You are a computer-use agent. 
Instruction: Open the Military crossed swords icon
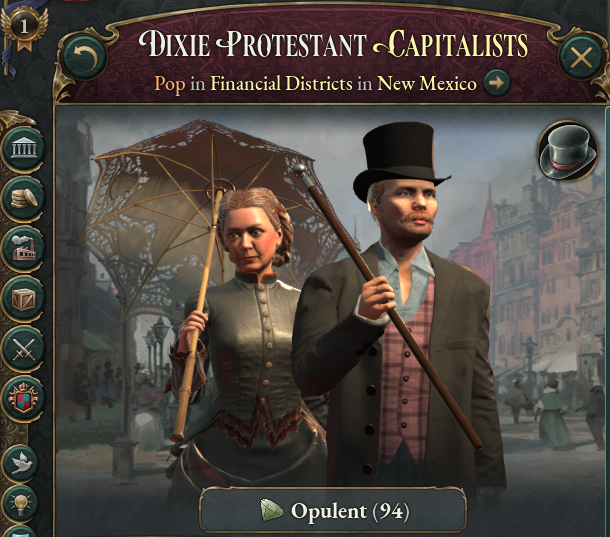click(x=23, y=349)
